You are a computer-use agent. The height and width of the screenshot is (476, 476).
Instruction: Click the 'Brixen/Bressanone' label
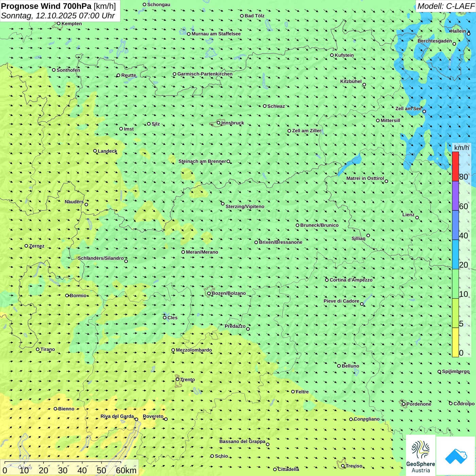point(280,242)
